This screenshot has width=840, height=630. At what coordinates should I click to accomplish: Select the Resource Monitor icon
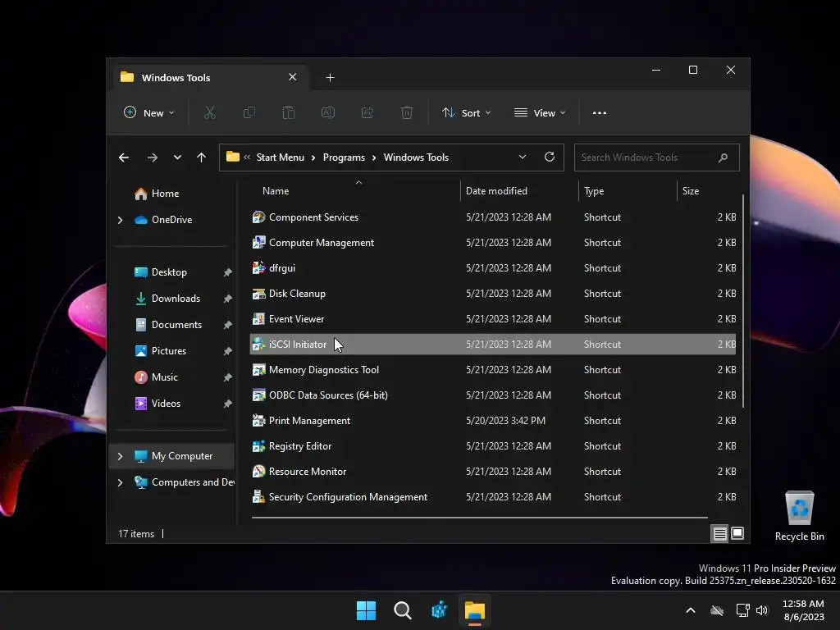click(258, 472)
